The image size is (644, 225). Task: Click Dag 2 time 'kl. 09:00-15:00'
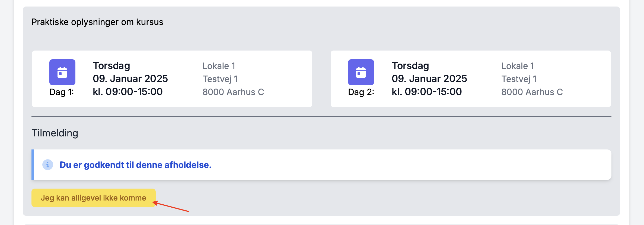(426, 92)
